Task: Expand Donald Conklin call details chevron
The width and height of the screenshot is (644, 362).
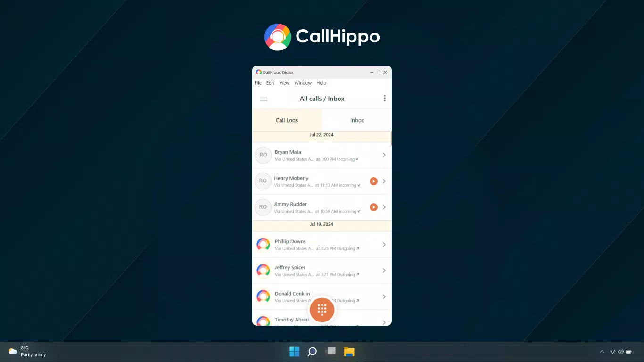Action: click(x=384, y=296)
